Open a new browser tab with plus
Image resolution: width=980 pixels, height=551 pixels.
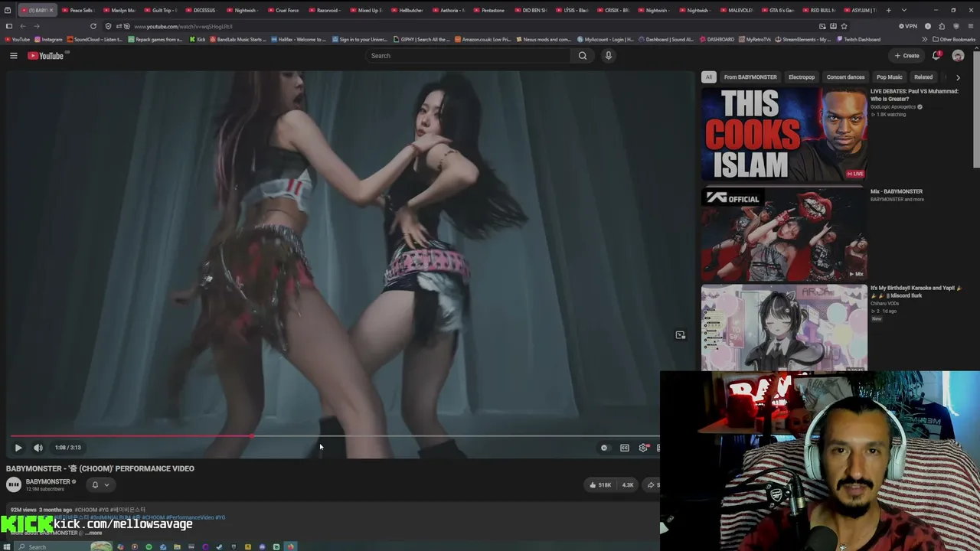[887, 10]
